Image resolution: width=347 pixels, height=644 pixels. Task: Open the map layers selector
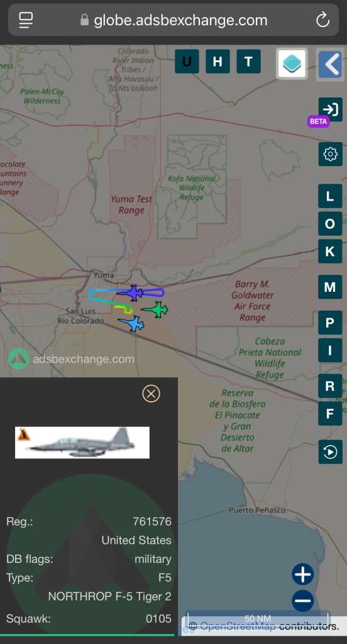(292, 64)
